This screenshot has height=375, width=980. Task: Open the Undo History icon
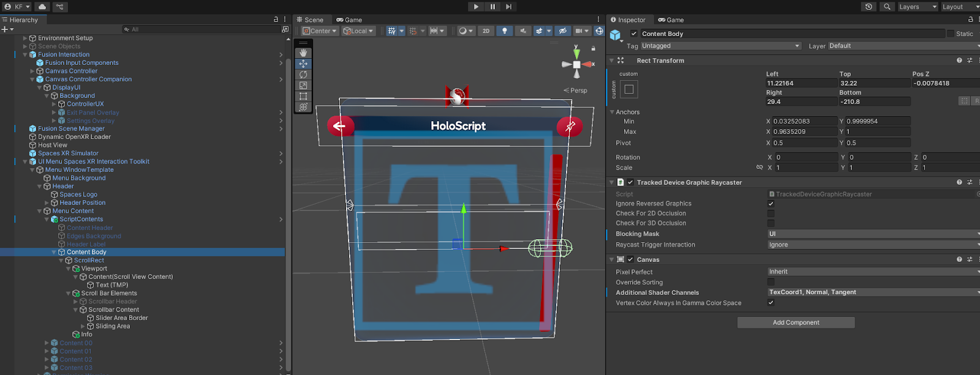pyautogui.click(x=869, y=7)
